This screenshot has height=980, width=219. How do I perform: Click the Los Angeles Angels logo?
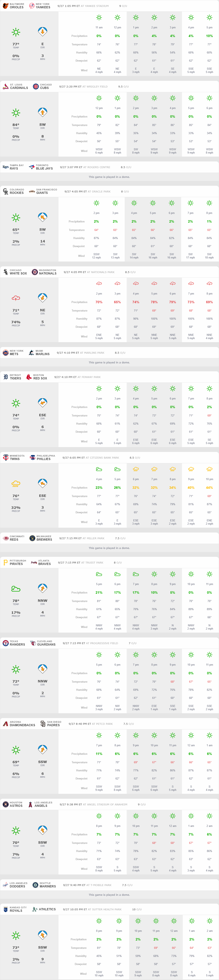30,804
